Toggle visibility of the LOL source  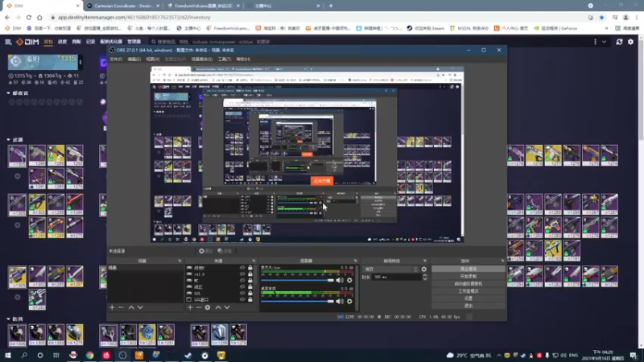tap(242, 293)
